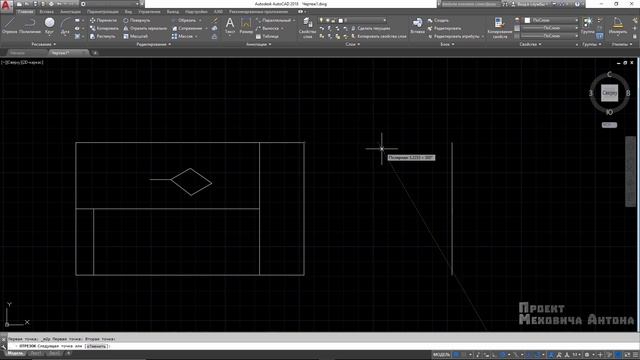
Task: Switch to the Вывод ribbon tab
Action: 173,12
